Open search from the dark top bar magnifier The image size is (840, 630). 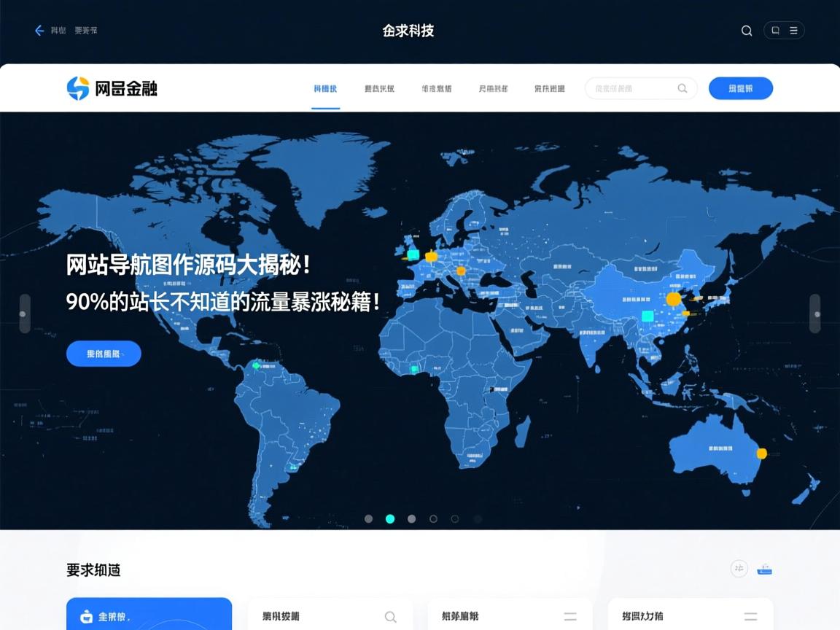click(x=746, y=31)
